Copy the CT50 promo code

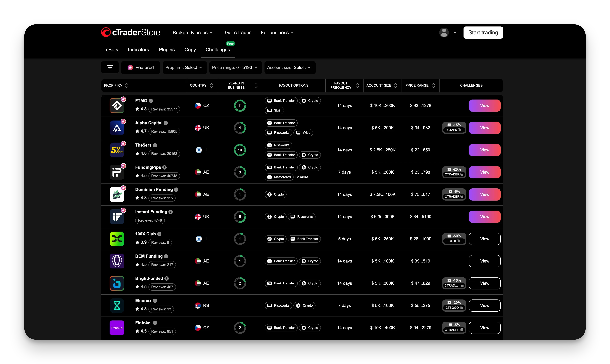[458, 241]
